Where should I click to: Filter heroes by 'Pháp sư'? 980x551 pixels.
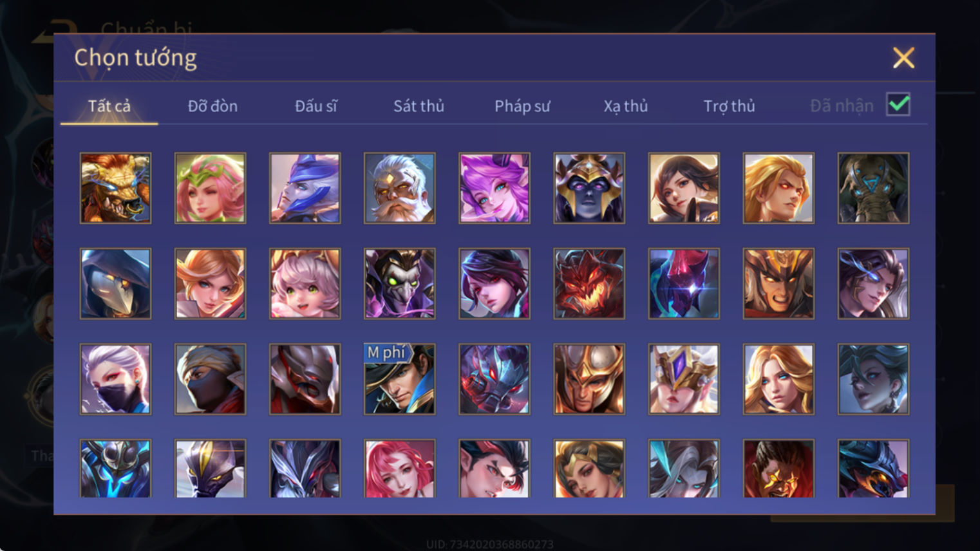coord(522,106)
